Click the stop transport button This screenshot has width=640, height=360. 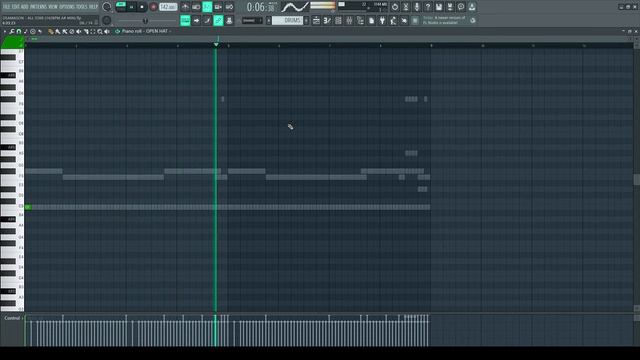pyautogui.click(x=142, y=7)
